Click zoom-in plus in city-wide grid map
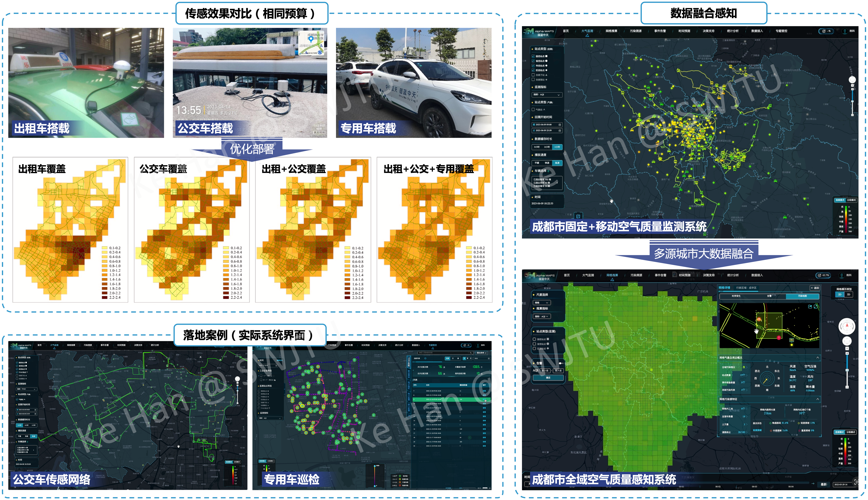868x500 pixels. click(847, 353)
